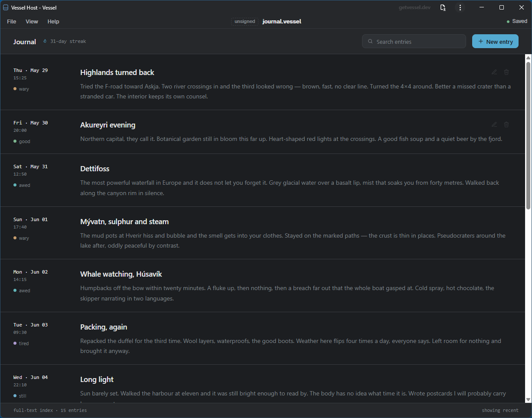Click the still mood tag on Jun 04
The image size is (532, 418).
(x=20, y=396)
